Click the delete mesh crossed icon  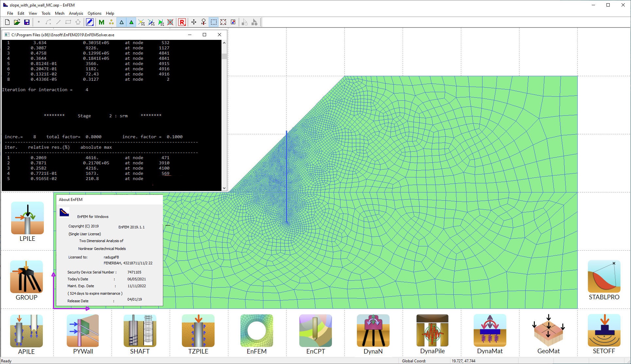170,22
